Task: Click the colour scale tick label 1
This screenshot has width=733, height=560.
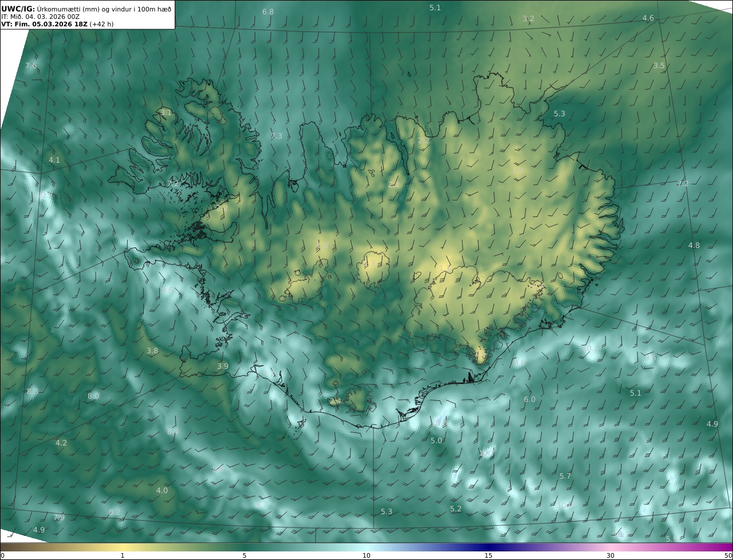Action: click(x=122, y=555)
